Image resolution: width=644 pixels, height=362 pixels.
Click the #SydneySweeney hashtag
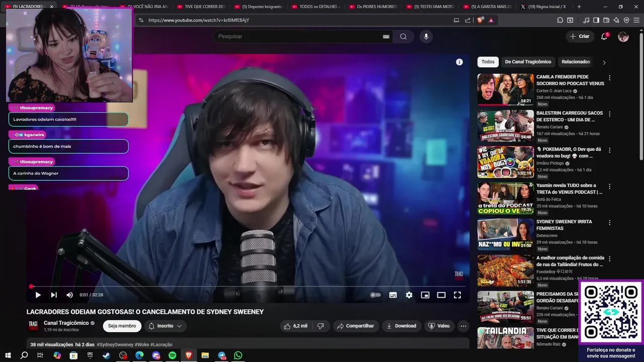115,344
